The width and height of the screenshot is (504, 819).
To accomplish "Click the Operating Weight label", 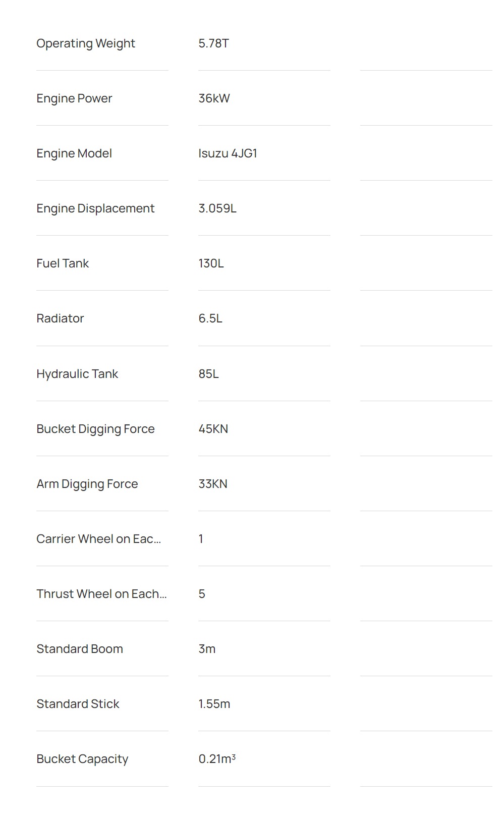I will pos(86,43).
